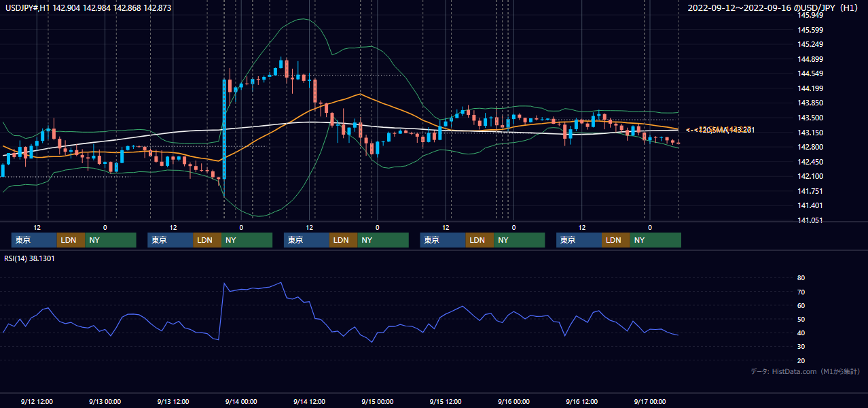Viewport: 868px width, 408px height.
Task: Click the 143.500 price axis label
Action: 811,118
